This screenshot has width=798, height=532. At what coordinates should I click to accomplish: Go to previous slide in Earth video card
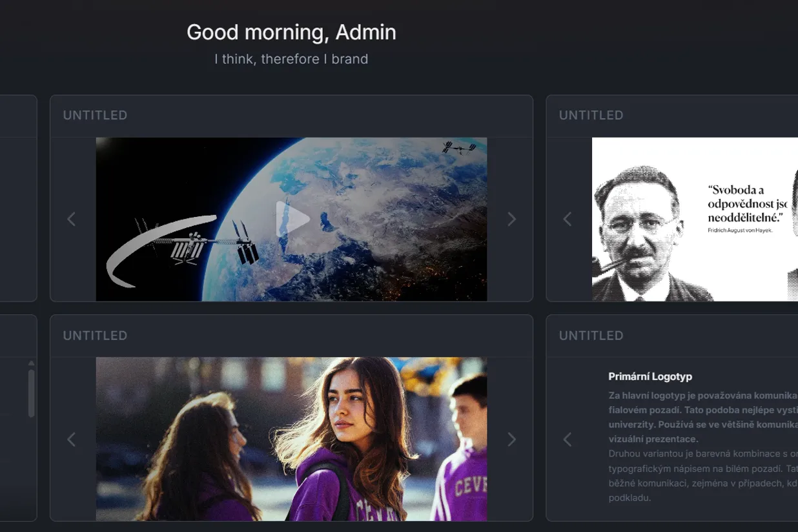tap(72, 220)
